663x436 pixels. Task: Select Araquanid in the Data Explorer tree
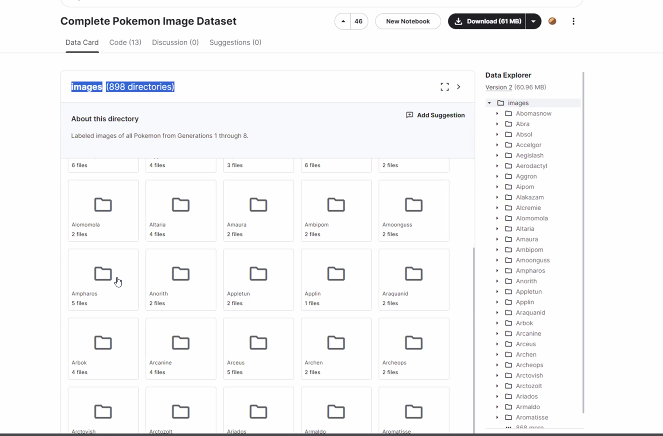point(530,313)
